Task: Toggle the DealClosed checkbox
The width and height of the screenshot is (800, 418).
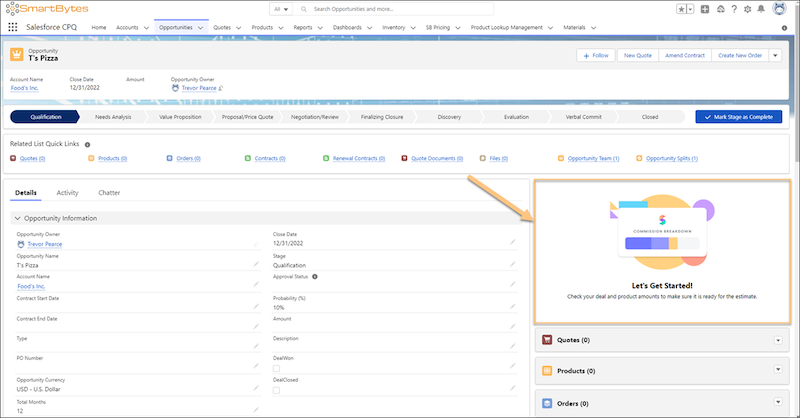Action: [x=276, y=390]
